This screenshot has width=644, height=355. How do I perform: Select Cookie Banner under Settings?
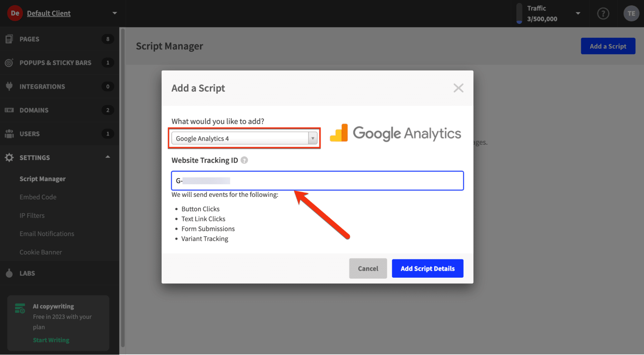point(41,252)
